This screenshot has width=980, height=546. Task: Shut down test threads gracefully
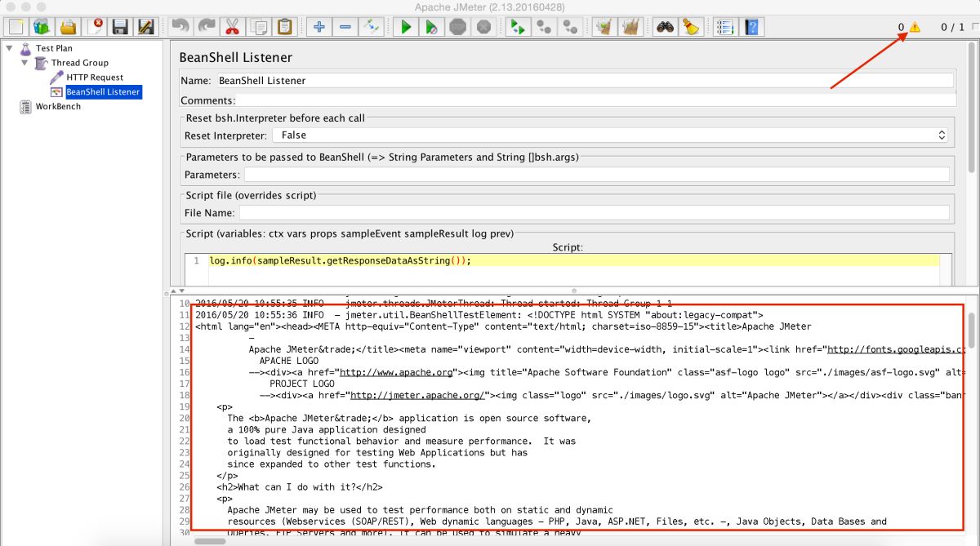(x=483, y=27)
